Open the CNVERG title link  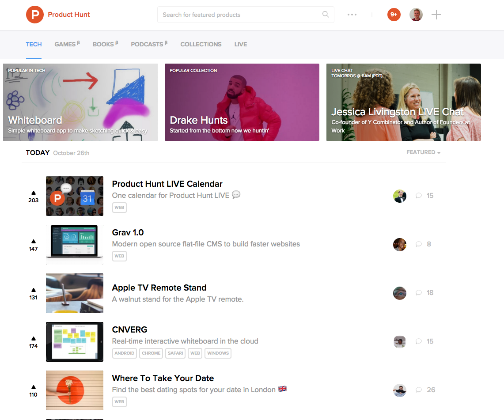129,330
